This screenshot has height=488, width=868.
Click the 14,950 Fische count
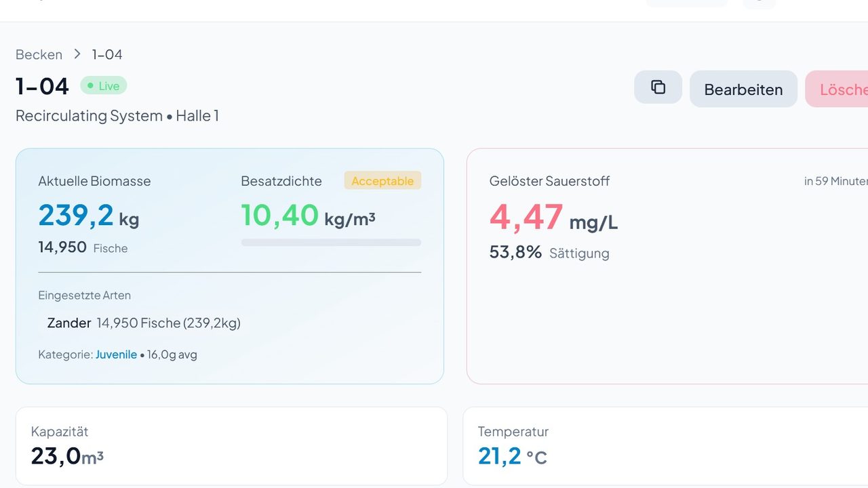coord(83,247)
